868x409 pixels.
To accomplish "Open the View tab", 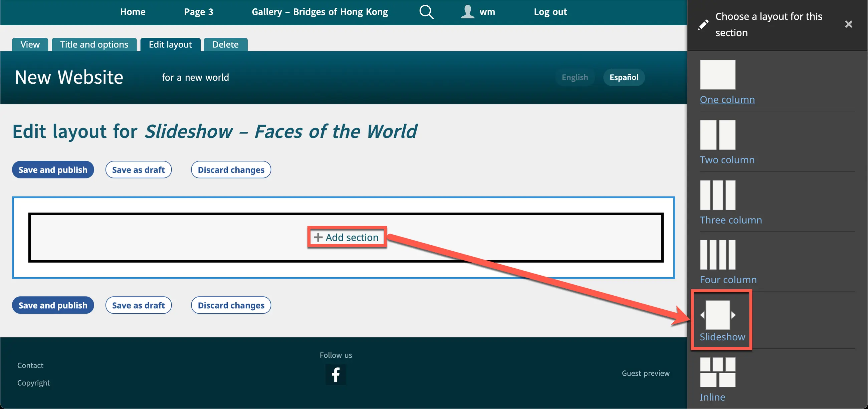I will 30,44.
